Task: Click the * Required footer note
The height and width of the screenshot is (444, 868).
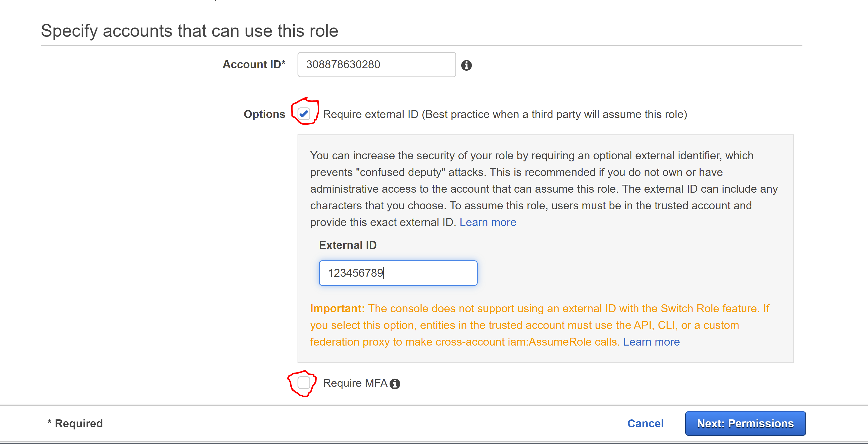Action: (x=75, y=423)
